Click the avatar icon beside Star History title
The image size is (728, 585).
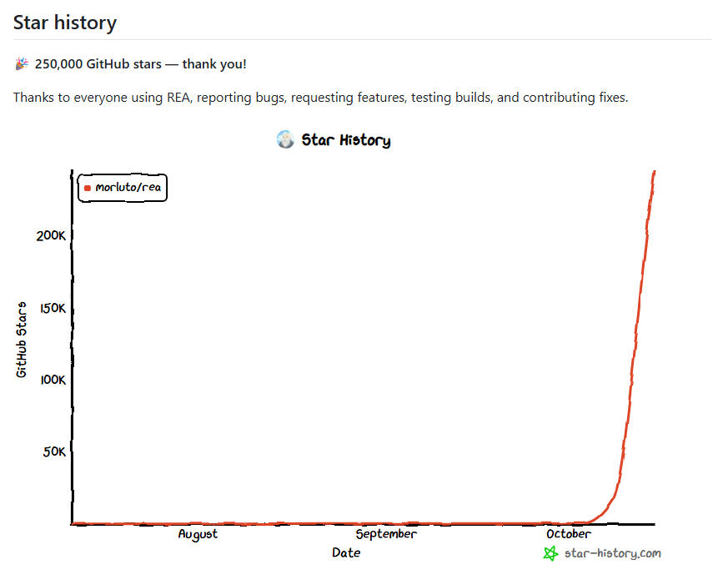285,139
